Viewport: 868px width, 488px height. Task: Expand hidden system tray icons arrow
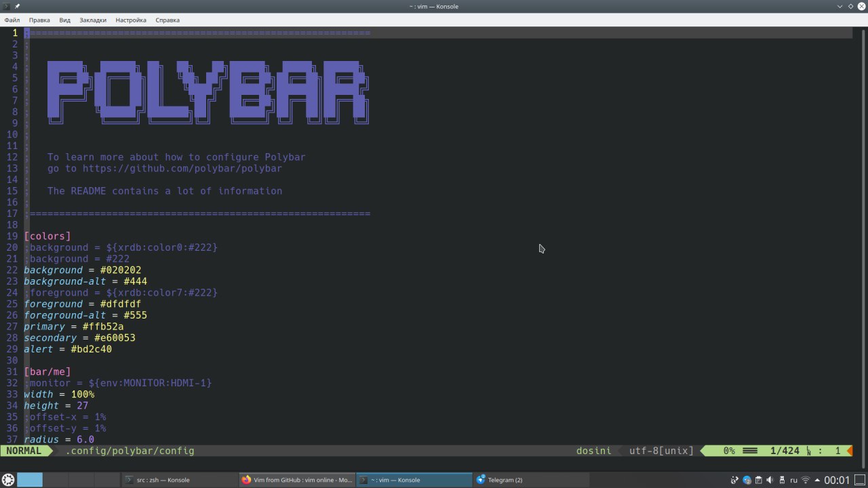(x=816, y=480)
